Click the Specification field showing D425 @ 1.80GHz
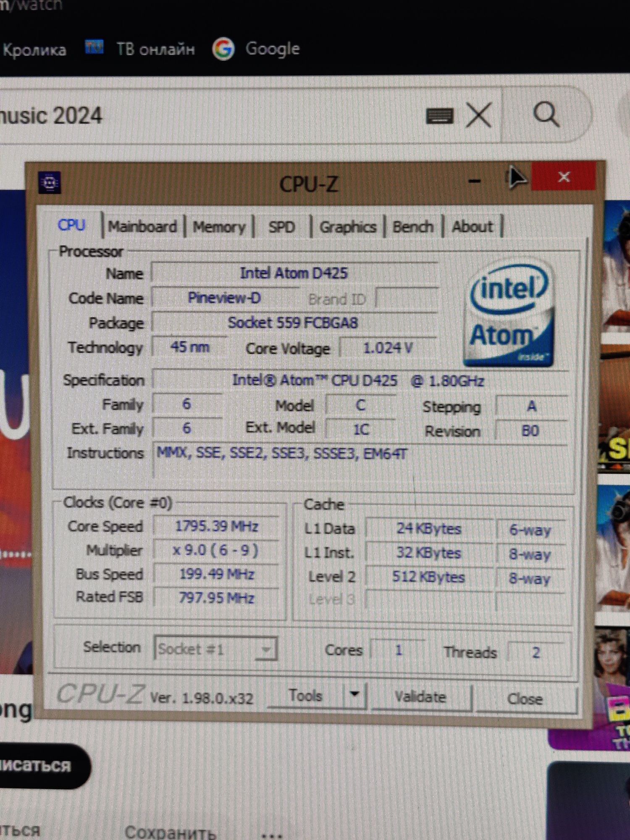Screen dimensions: 630x840 click(360, 381)
